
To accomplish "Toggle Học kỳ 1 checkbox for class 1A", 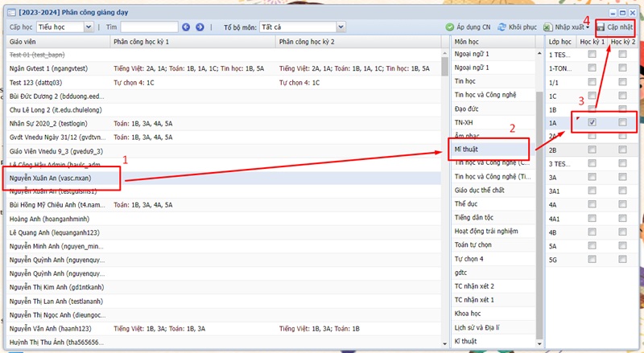I will (x=592, y=122).
